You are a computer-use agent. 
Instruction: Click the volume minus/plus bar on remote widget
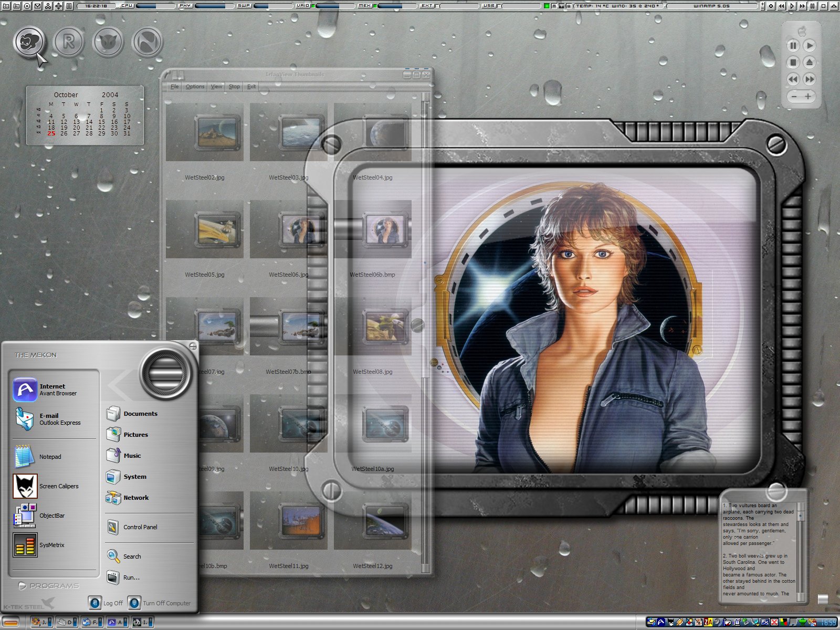point(801,97)
